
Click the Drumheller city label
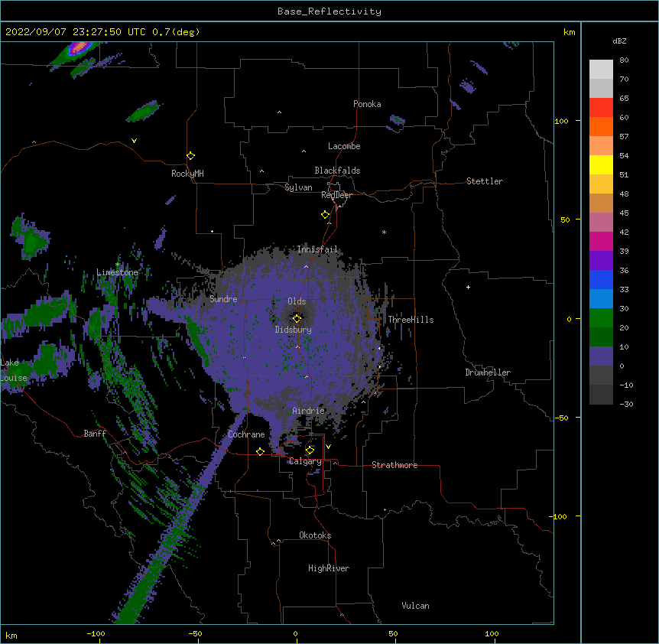pyautogui.click(x=488, y=372)
